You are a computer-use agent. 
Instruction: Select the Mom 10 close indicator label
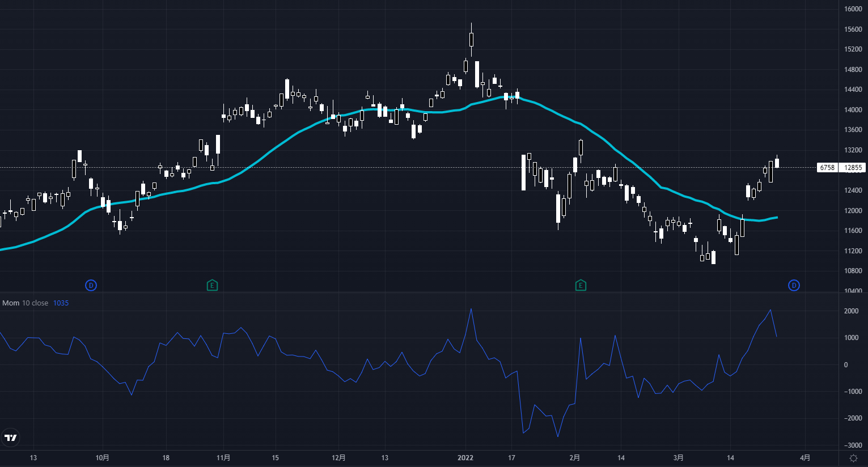click(x=25, y=303)
